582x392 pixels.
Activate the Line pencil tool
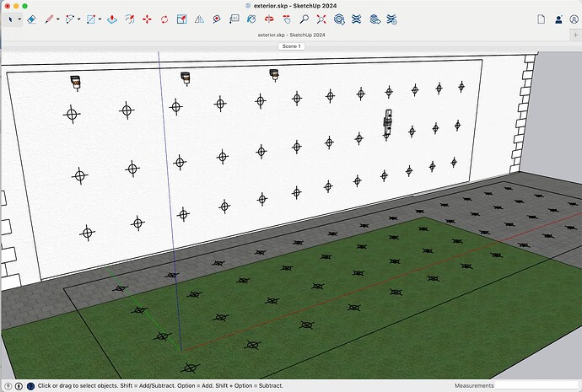[49, 19]
